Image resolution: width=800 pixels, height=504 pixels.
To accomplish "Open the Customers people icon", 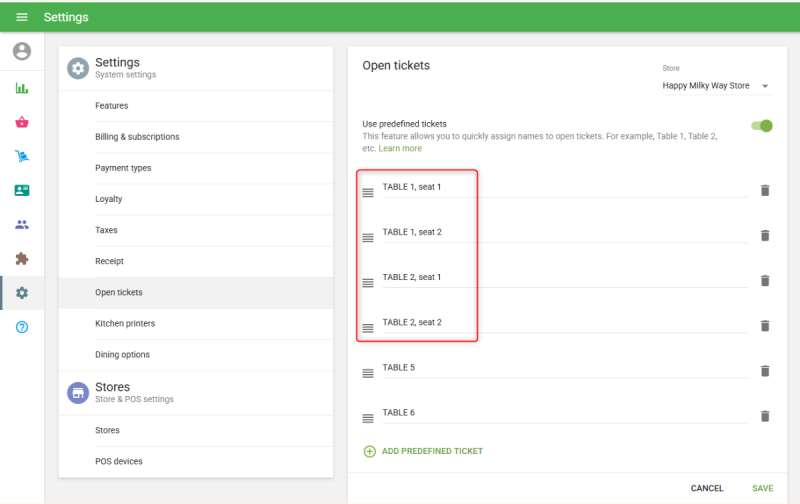I will pyautogui.click(x=22, y=224).
